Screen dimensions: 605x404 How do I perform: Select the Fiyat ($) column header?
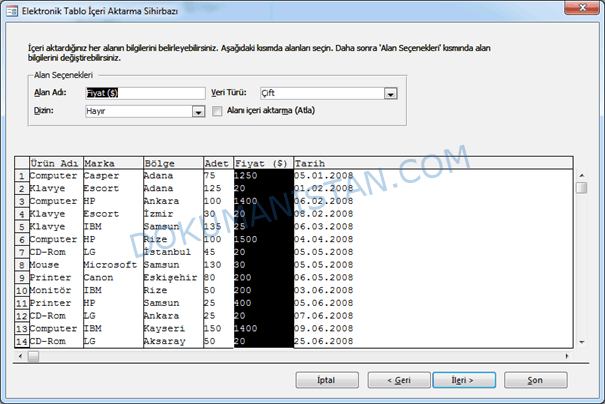pos(264,163)
